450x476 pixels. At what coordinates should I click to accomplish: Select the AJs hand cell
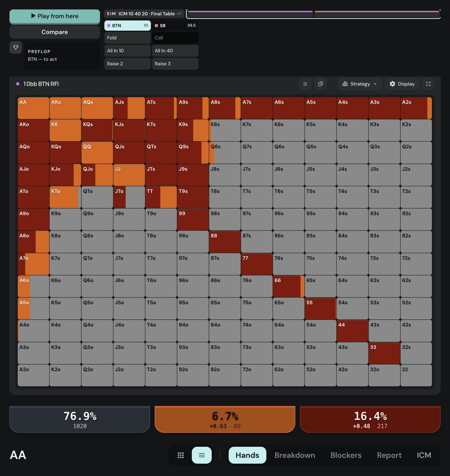click(x=129, y=108)
